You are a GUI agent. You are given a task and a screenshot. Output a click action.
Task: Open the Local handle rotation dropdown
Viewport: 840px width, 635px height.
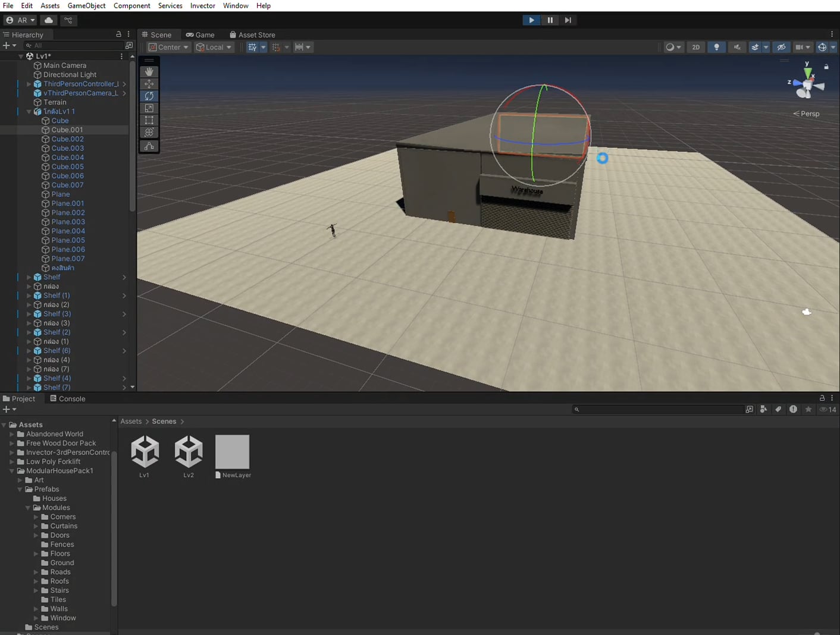pos(214,47)
